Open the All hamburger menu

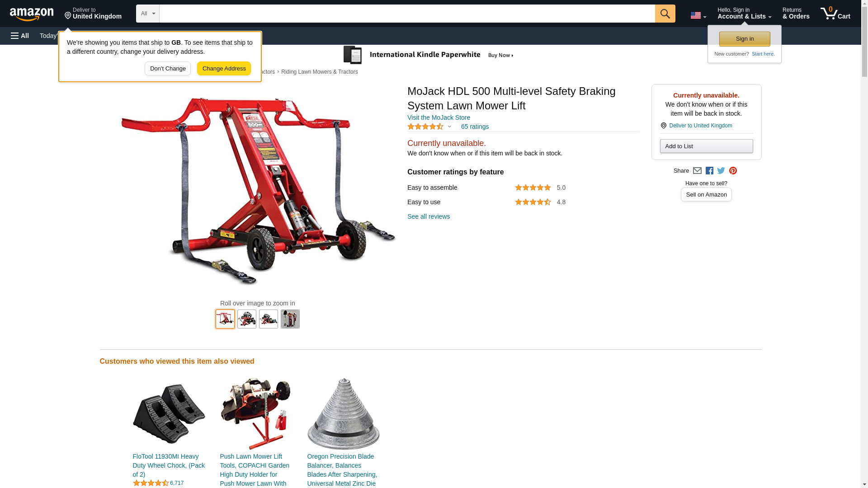20,36
